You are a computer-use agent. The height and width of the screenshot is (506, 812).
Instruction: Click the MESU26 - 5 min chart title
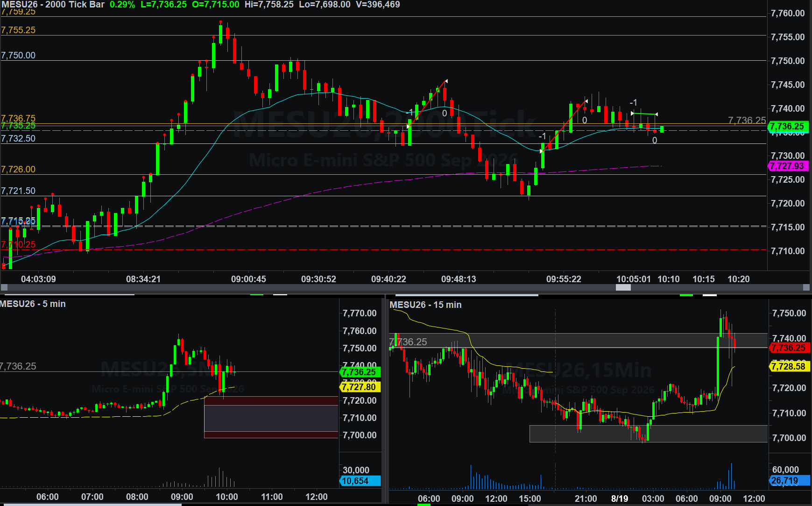tap(33, 304)
